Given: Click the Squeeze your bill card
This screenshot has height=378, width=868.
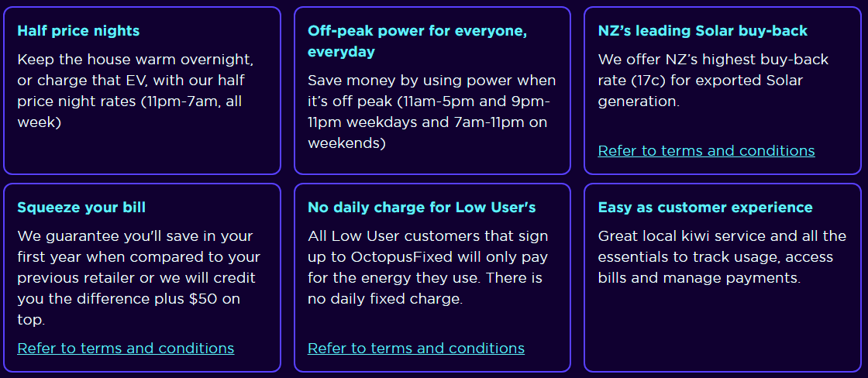Looking at the screenshot, I should (x=143, y=278).
